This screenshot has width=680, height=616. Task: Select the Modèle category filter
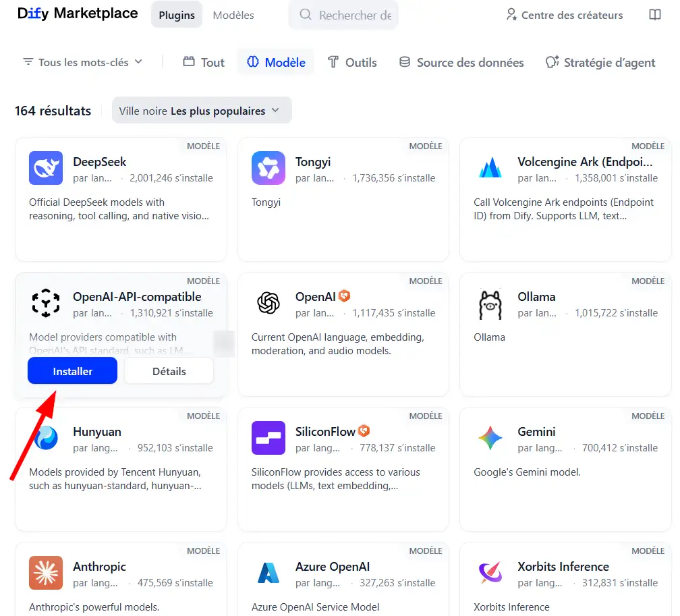point(277,62)
